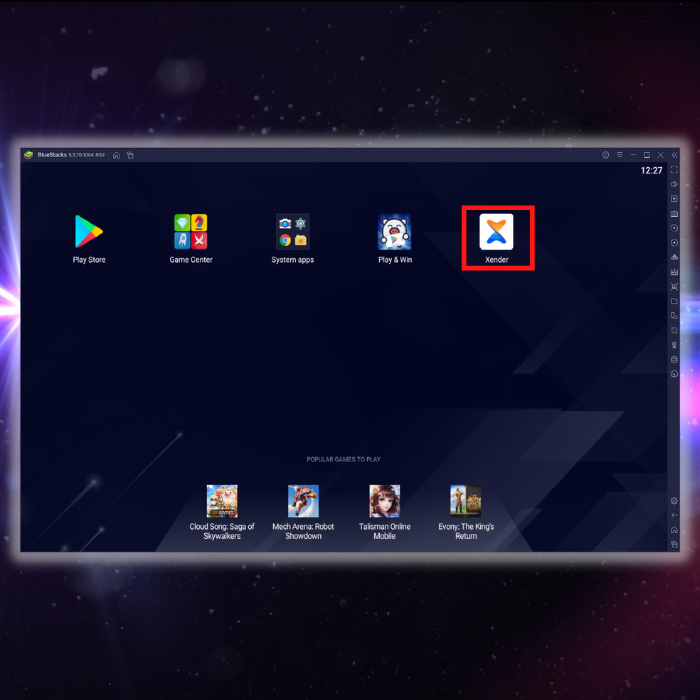
Task: Click the multi-window icon beside title bar home
Action: (x=130, y=155)
